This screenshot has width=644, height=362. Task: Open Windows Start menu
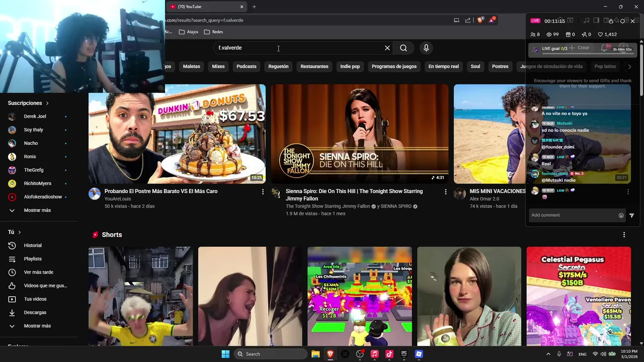point(225,354)
